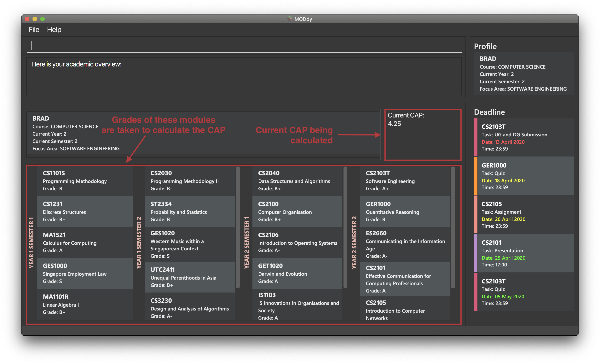Select the CS3230 Design and Analysis card
600x364 pixels.
coord(190,307)
